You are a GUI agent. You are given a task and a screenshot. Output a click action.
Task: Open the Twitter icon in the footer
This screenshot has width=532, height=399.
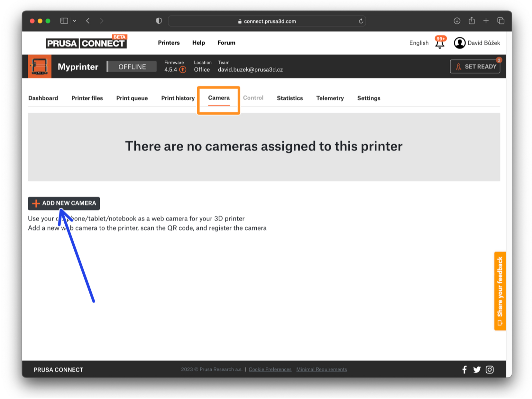[x=477, y=370]
